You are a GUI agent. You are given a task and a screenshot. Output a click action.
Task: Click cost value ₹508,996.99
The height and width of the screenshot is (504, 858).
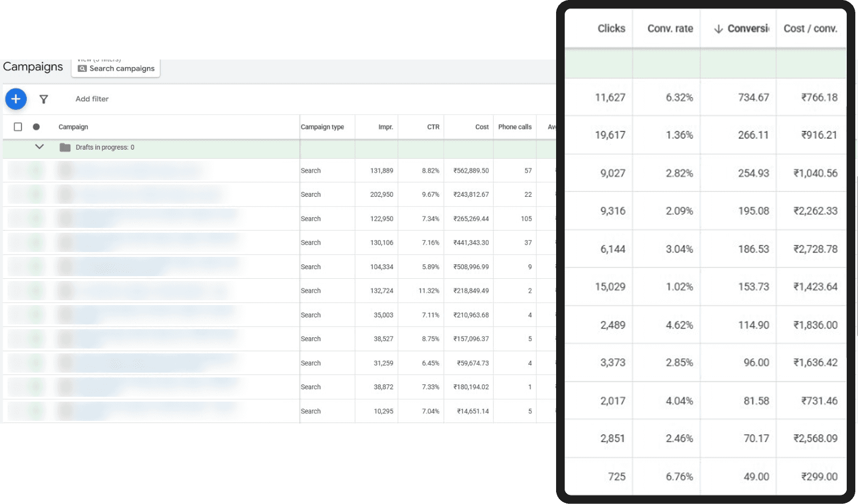[x=471, y=267]
